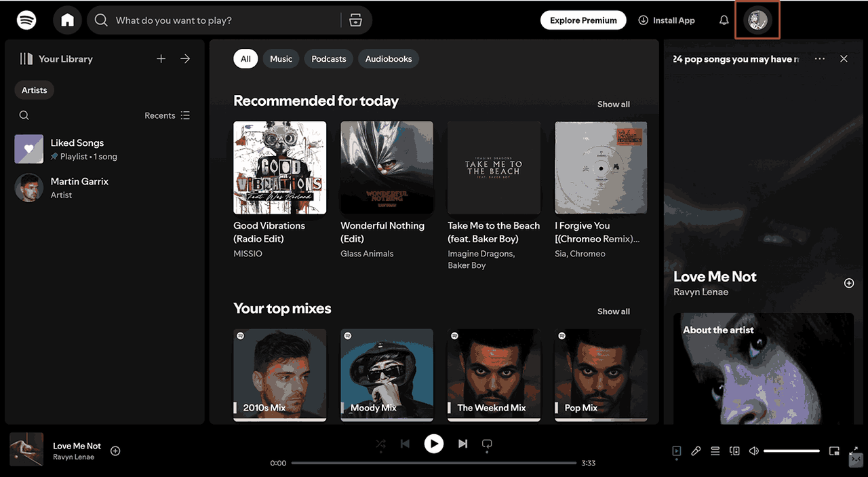Image resolution: width=868 pixels, height=477 pixels.
Task: Open the Lyrics view
Action: pos(696,451)
